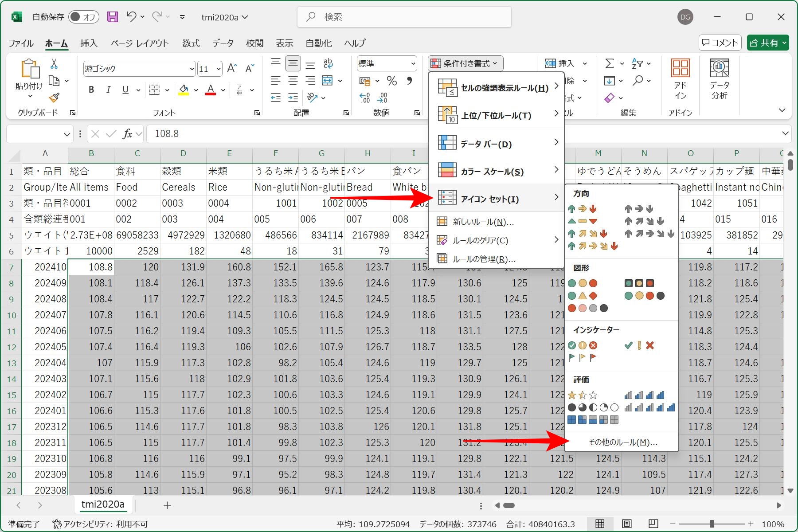Screen dimensions: 798x532
Task: Click New Rule menu entry
Action: coord(496,222)
